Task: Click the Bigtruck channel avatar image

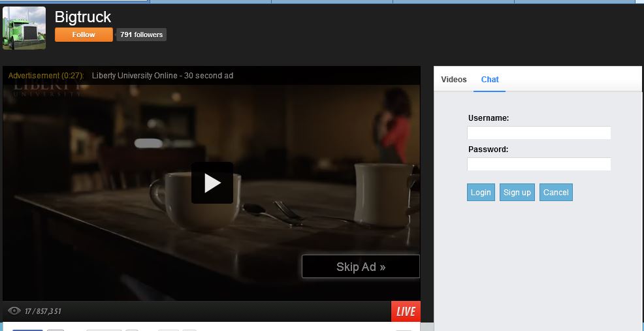Action: click(24, 28)
